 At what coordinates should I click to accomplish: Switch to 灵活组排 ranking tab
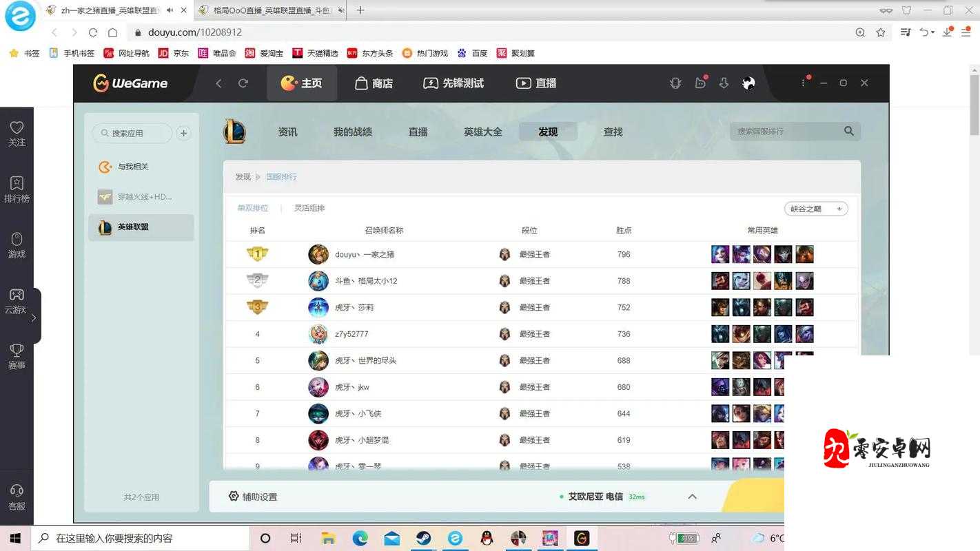coord(309,208)
